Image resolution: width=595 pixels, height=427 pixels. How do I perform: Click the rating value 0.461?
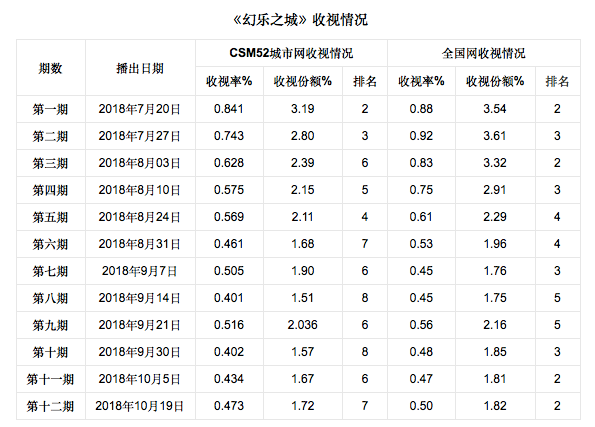229,244
